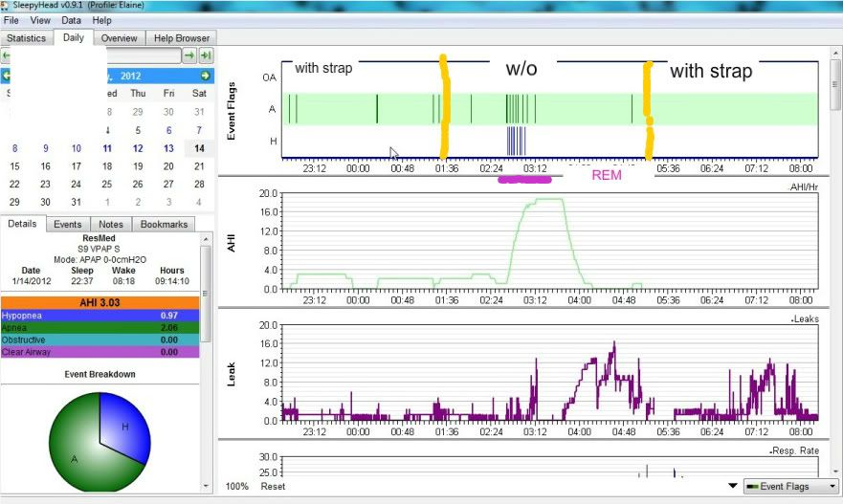Reset the graph zoom
843x504 pixels.
(x=274, y=486)
